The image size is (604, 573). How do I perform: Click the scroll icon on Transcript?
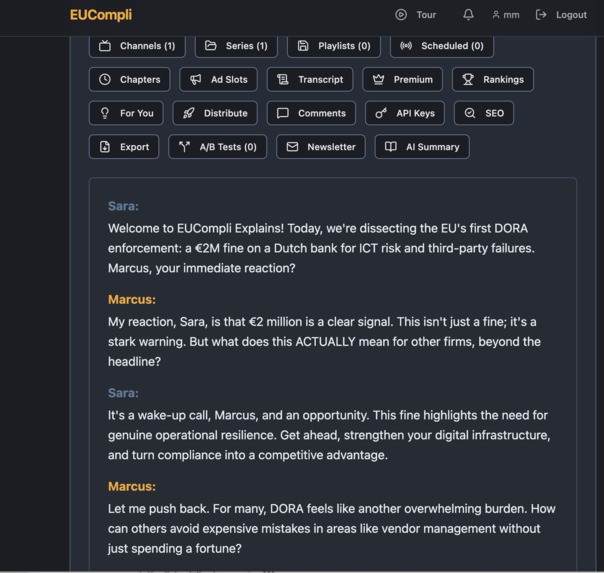283,79
